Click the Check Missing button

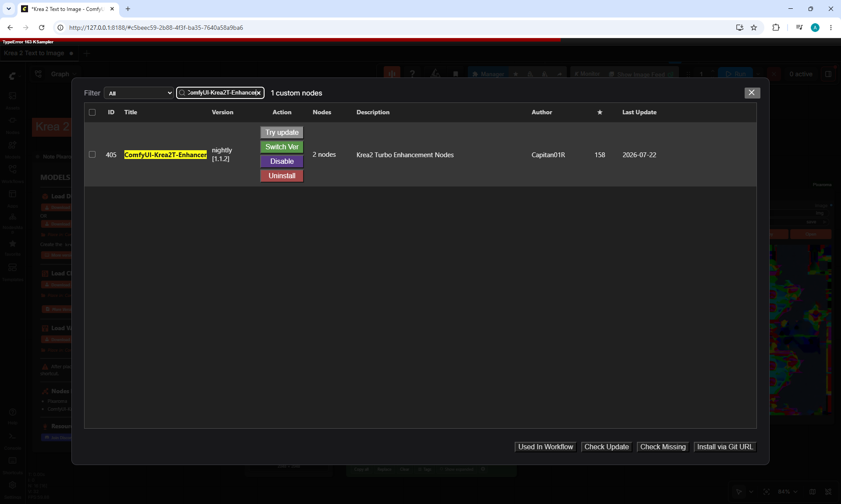tap(663, 447)
